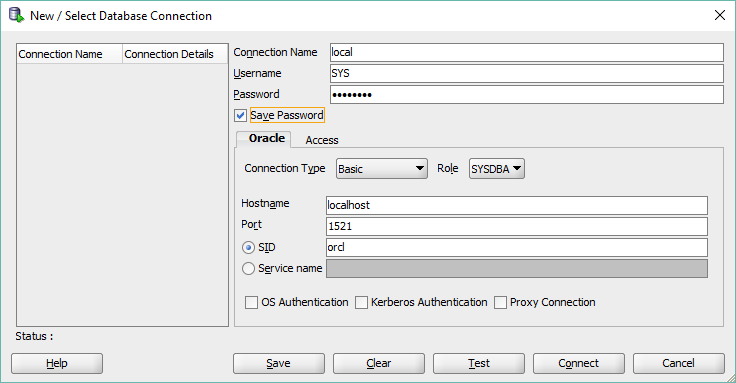Focus the Password input field
Screen dimensions: 736x383
[527, 95]
